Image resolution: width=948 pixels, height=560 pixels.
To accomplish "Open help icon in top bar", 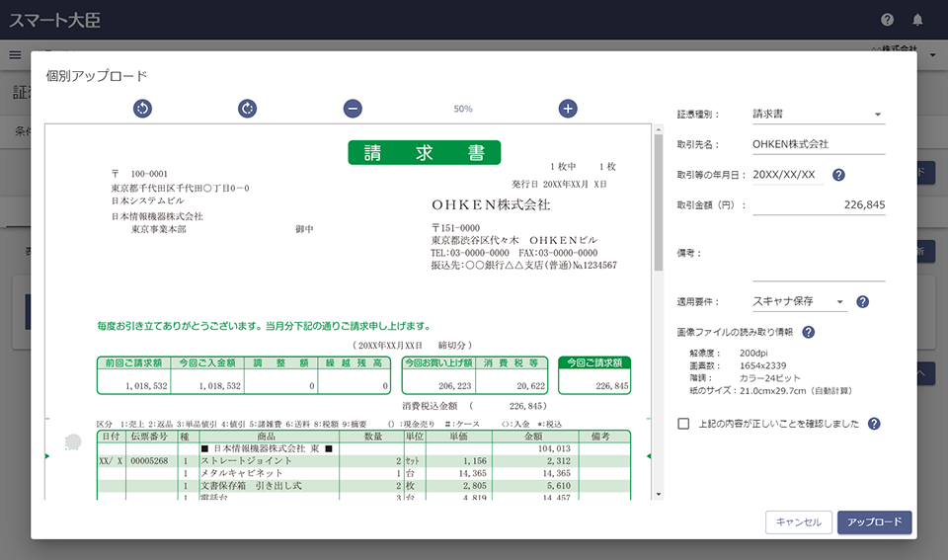I will pos(887,20).
